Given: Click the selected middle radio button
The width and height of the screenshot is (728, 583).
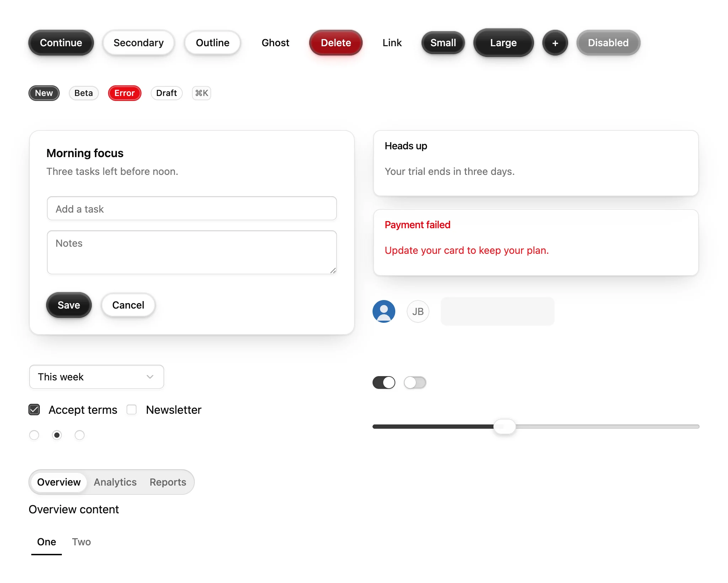Looking at the screenshot, I should pyautogui.click(x=57, y=435).
